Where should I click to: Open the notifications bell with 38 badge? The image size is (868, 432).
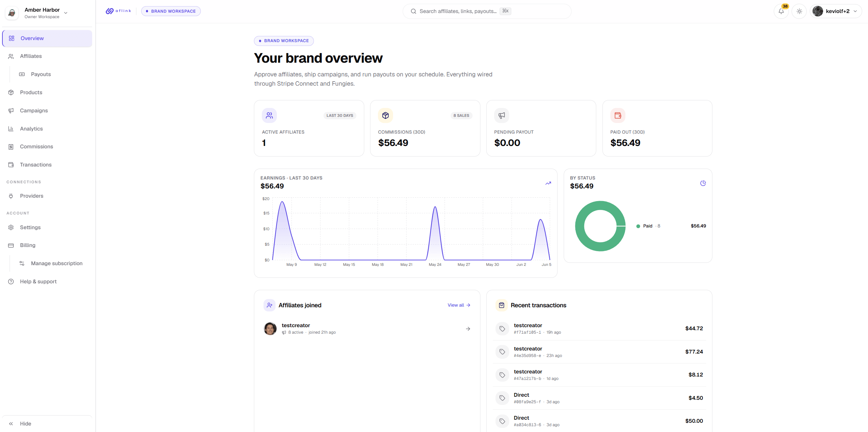(x=781, y=11)
